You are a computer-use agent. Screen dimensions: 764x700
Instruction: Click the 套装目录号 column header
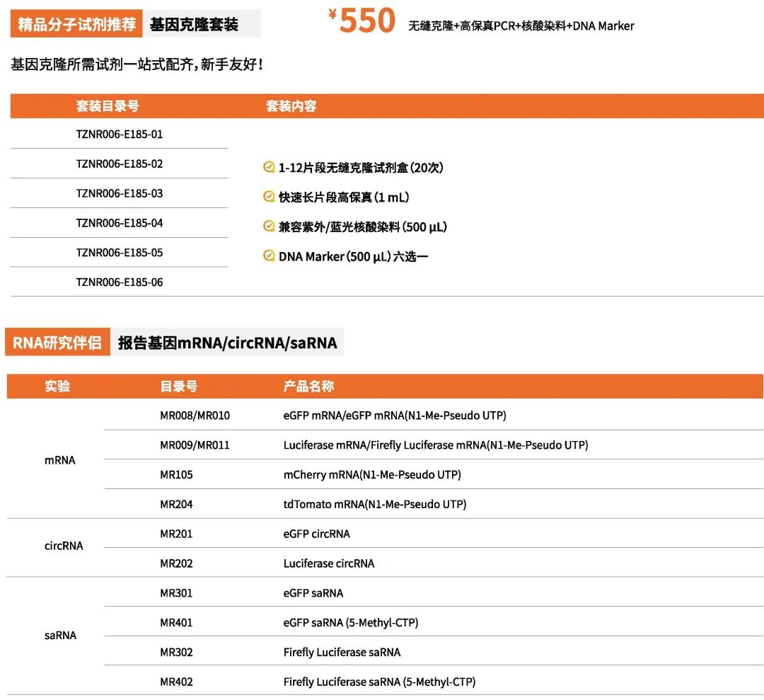pyautogui.click(x=108, y=105)
